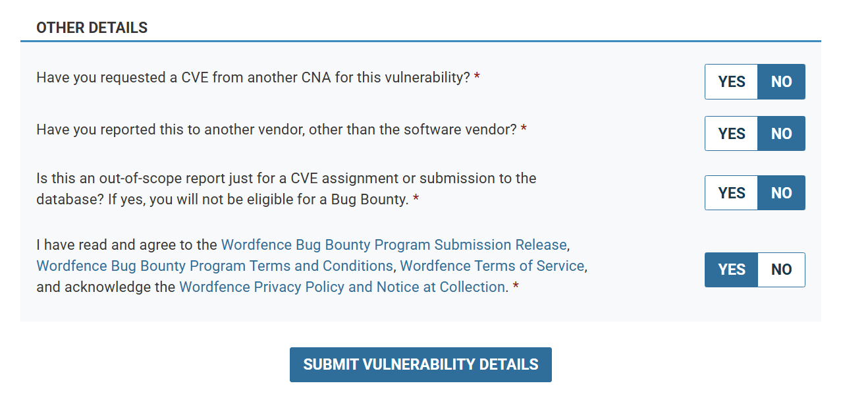Click NO on the terms agreement question

781,270
